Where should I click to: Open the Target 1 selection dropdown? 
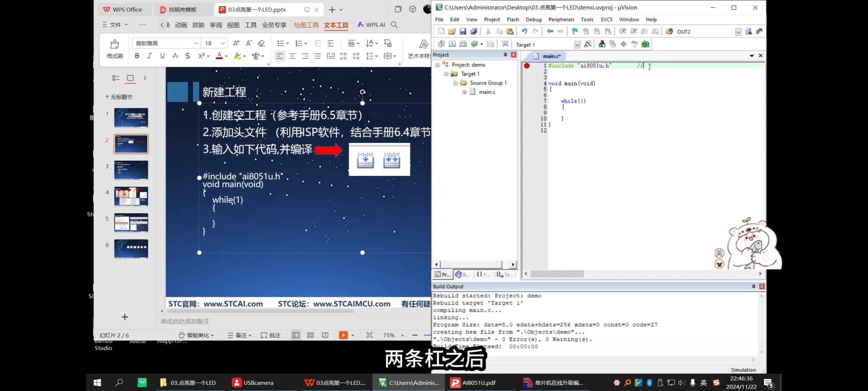(578, 44)
